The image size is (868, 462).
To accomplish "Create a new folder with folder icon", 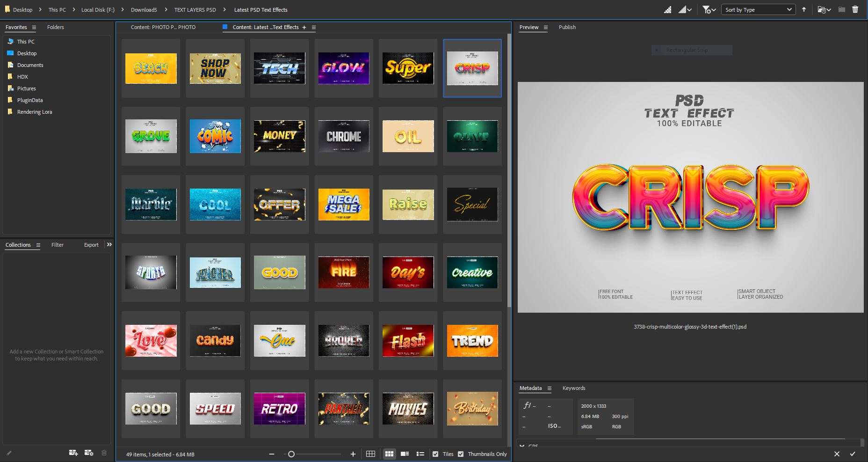I will point(842,9).
